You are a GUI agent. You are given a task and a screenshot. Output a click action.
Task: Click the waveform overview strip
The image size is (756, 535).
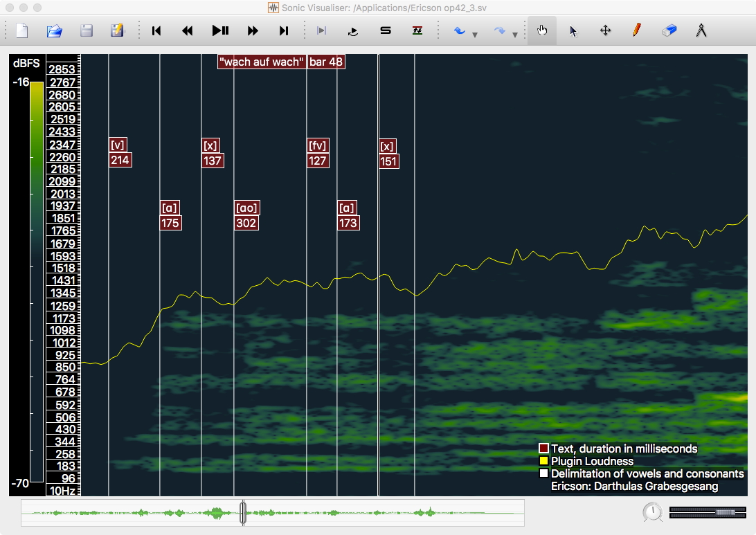(x=272, y=513)
